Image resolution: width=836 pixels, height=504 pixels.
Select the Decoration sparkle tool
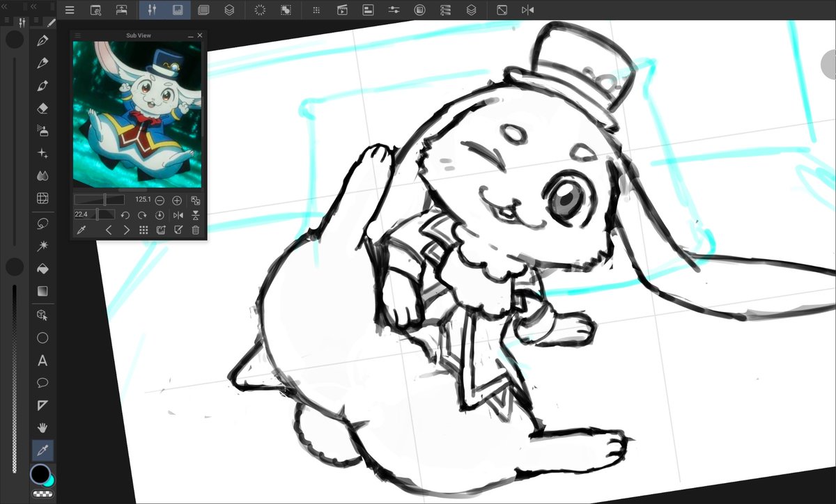[x=42, y=153]
